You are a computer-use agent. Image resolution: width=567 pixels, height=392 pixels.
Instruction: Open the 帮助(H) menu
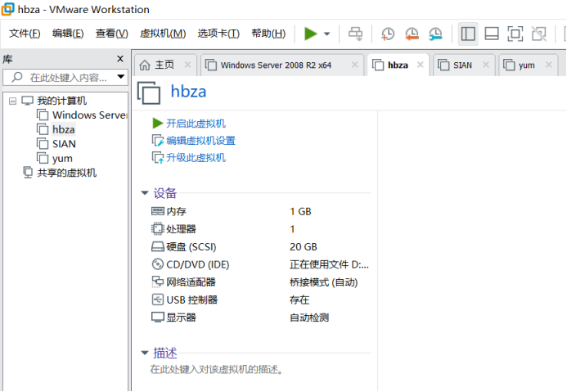click(x=268, y=34)
